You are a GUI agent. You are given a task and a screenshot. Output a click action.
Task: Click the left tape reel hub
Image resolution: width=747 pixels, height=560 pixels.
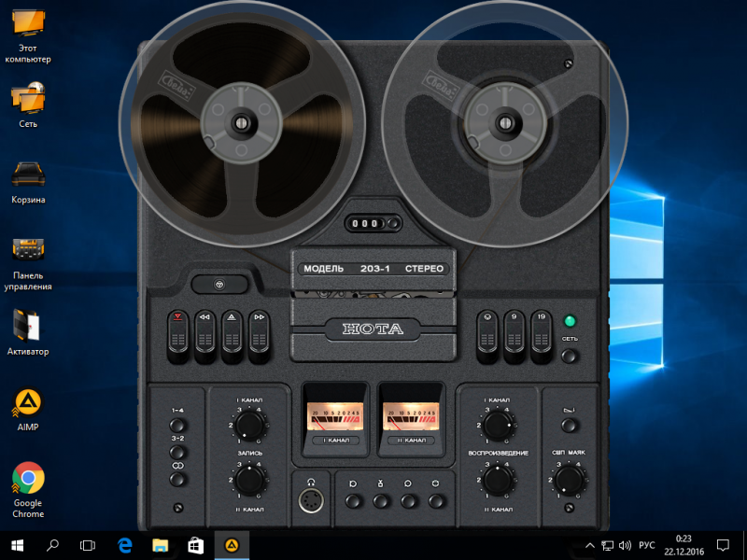241,123
